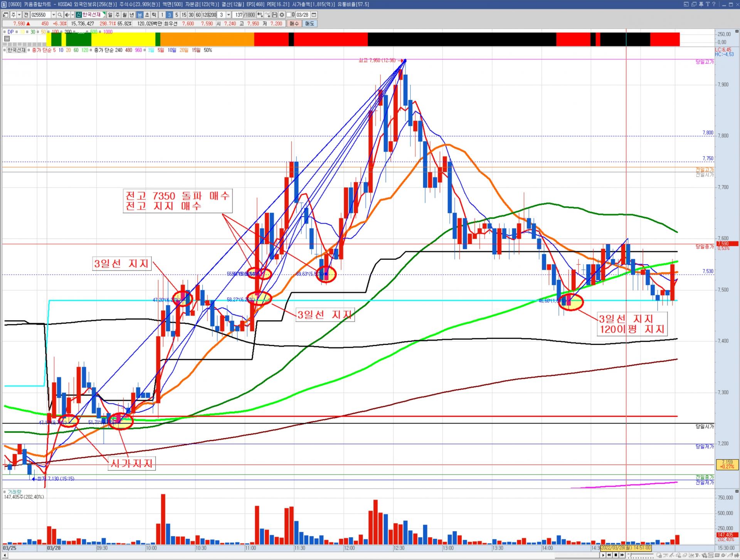The image size is (740, 560).
Task: Switch to 월 (monthly) chart period
Action: coord(125,15)
